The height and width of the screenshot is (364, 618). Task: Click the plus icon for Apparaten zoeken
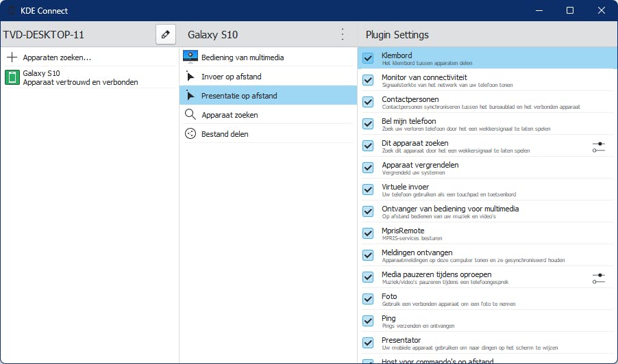[12, 57]
